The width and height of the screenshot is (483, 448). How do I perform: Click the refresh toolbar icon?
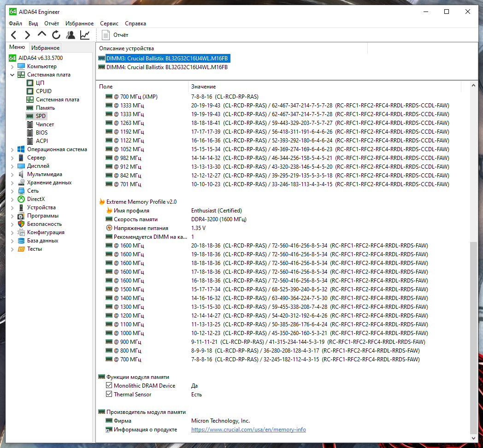(56, 35)
